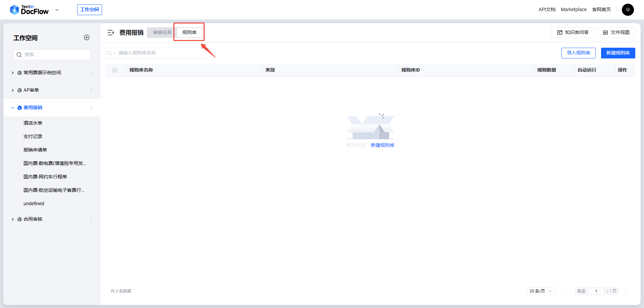Open 国内票-航空运输电子客票行... category
644x308 pixels.
tap(54, 190)
